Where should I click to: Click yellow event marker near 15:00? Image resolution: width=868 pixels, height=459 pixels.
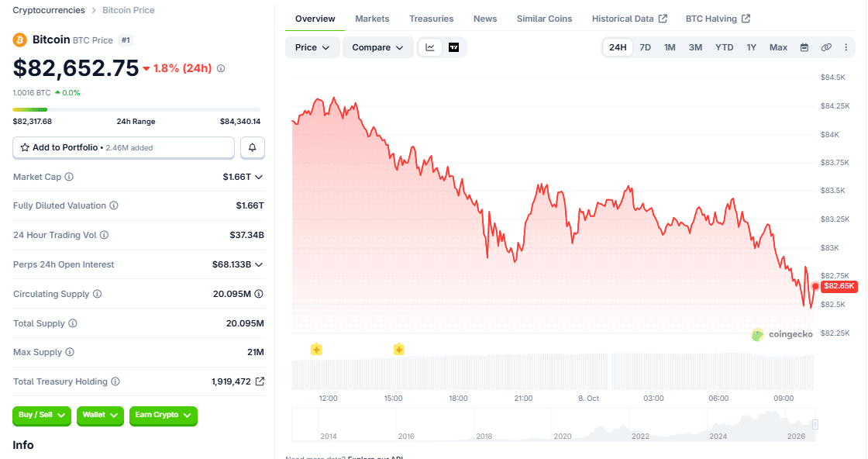point(398,350)
